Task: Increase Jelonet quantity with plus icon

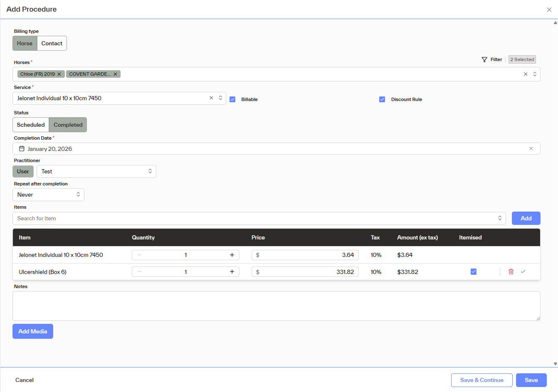Action: (x=232, y=255)
